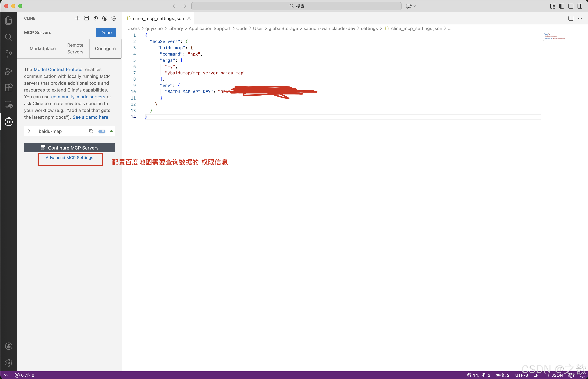The image size is (588, 379).
Task: Click the Done button
Action: (106, 32)
